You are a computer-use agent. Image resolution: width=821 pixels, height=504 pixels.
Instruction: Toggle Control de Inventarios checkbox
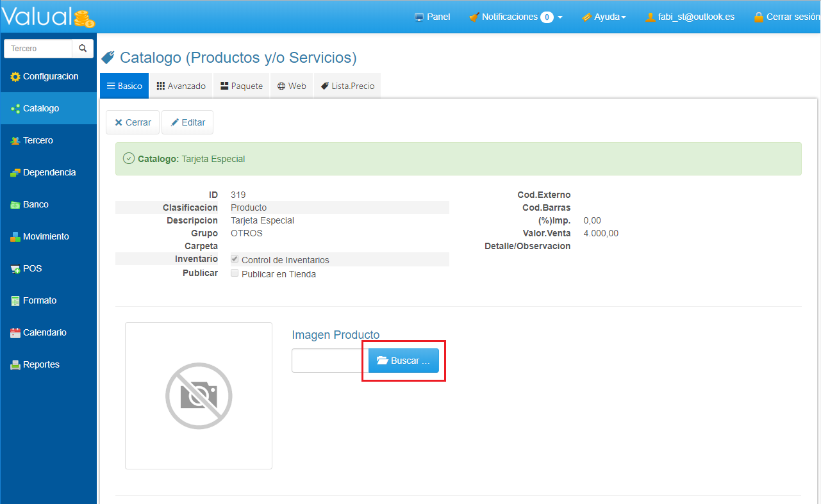click(x=235, y=259)
